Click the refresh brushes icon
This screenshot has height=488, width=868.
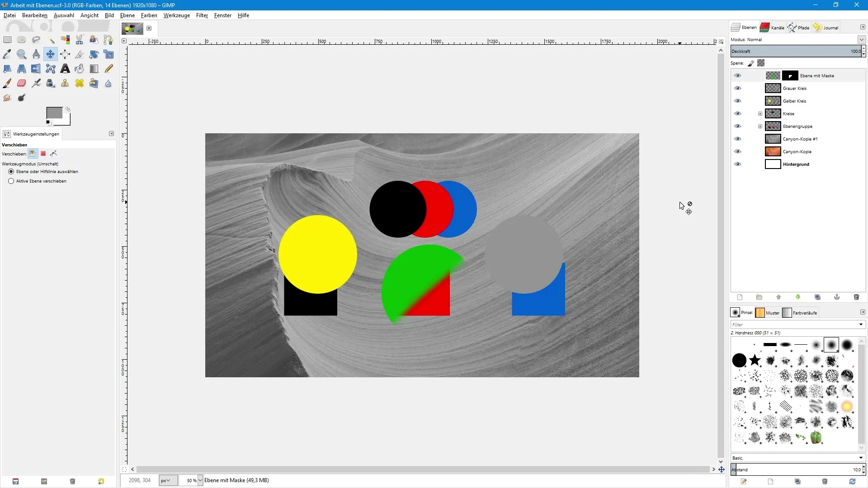tap(852, 482)
